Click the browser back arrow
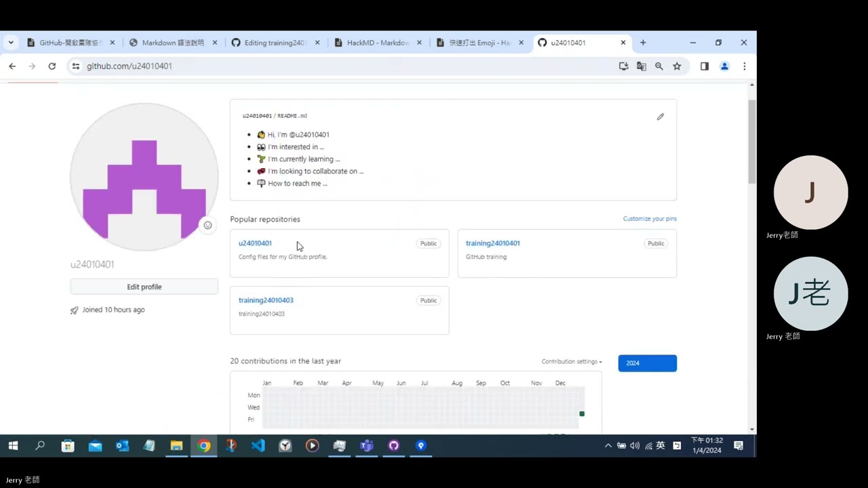868x488 pixels. tap(12, 66)
